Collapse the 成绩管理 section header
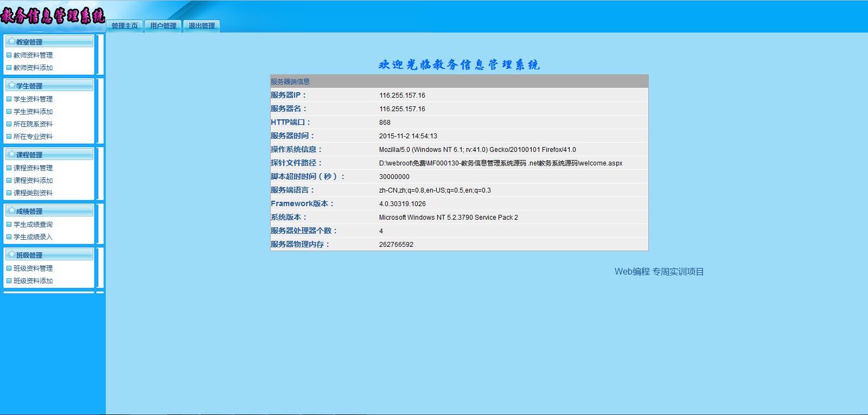Screen dimensions: 868x415 [49, 211]
